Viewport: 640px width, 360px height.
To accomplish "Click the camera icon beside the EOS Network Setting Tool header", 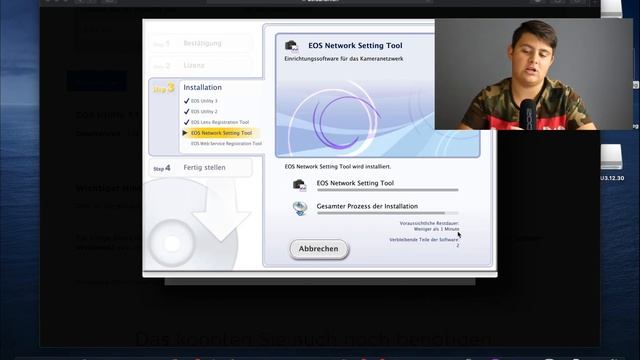I will [292, 46].
